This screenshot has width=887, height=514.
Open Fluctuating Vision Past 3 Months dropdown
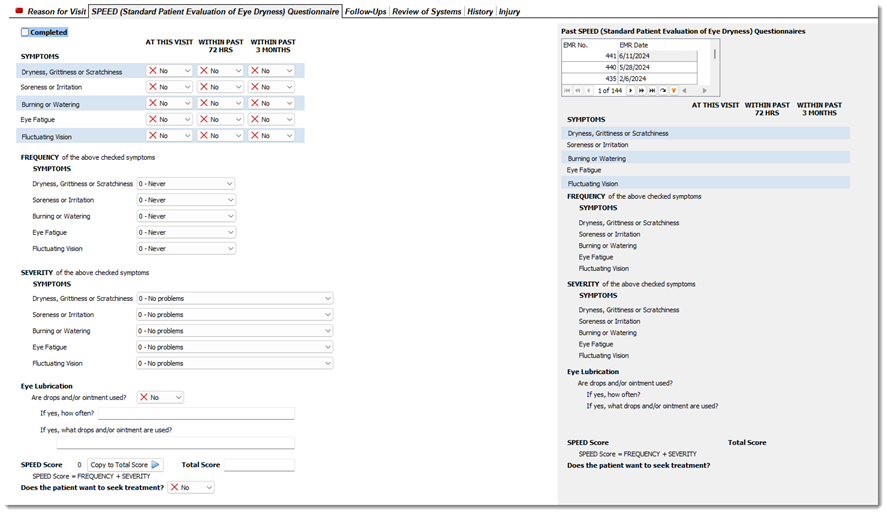272,136
